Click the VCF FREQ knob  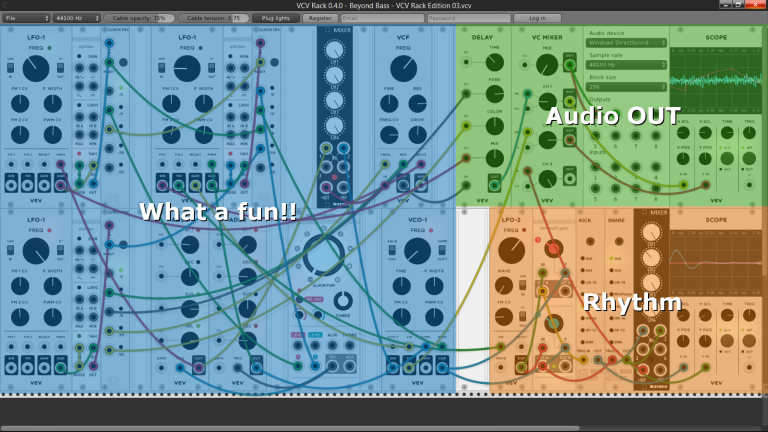(x=403, y=68)
